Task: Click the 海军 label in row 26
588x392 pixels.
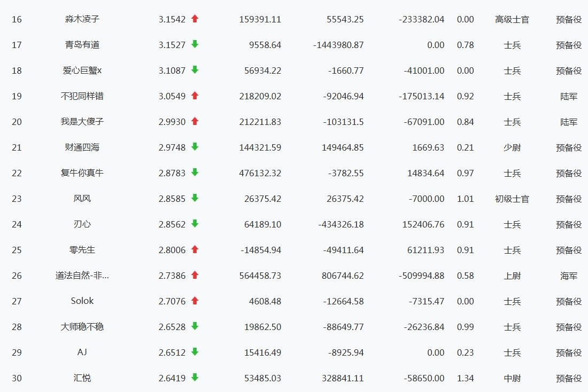Action: (568, 276)
